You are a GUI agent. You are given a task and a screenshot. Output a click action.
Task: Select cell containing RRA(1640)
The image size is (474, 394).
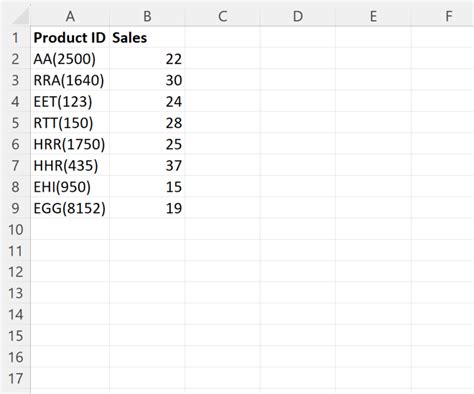(x=70, y=80)
